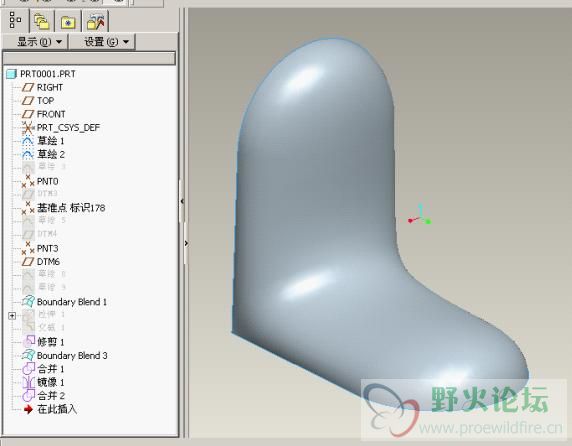Expand the suppressed 拉伸 1 tree node
Viewport: 572px width, 446px height.
point(12,315)
